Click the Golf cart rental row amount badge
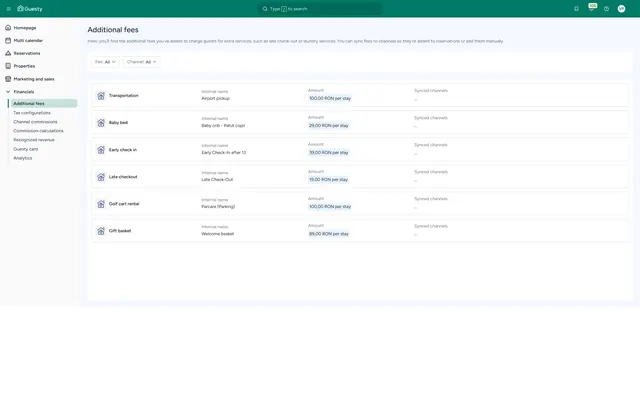 click(x=330, y=207)
